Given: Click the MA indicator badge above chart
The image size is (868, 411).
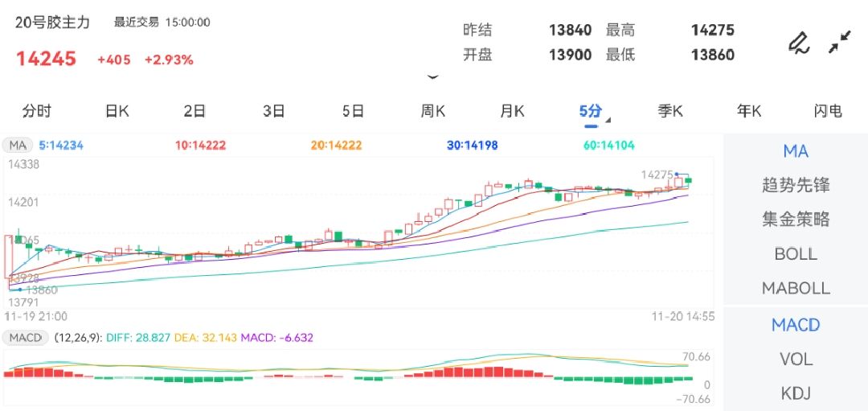Looking at the screenshot, I should [x=18, y=146].
